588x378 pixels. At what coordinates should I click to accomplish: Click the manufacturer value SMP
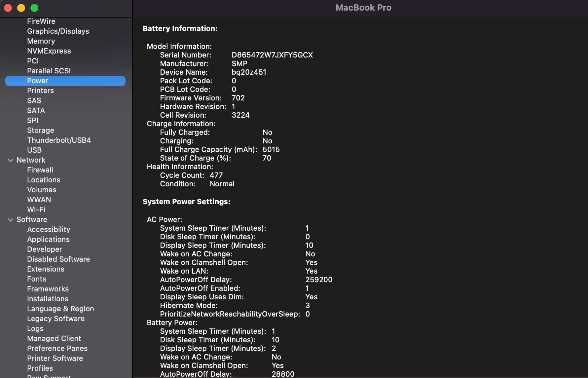pos(239,63)
